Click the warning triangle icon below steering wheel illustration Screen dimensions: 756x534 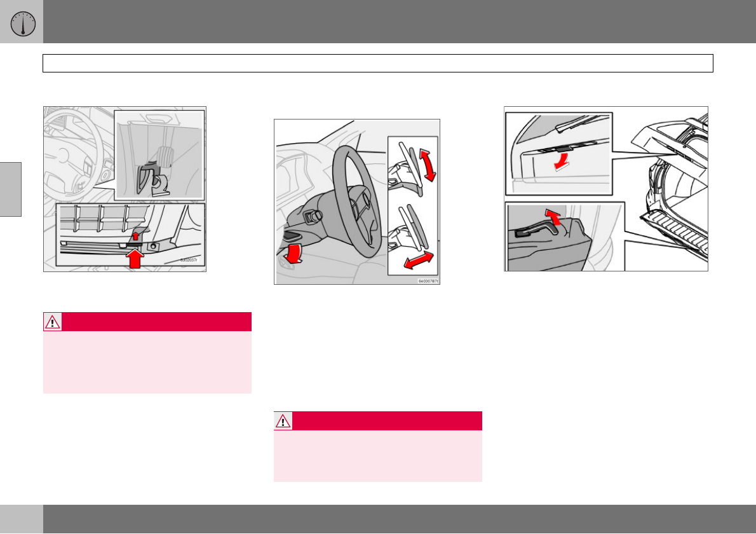click(x=283, y=421)
